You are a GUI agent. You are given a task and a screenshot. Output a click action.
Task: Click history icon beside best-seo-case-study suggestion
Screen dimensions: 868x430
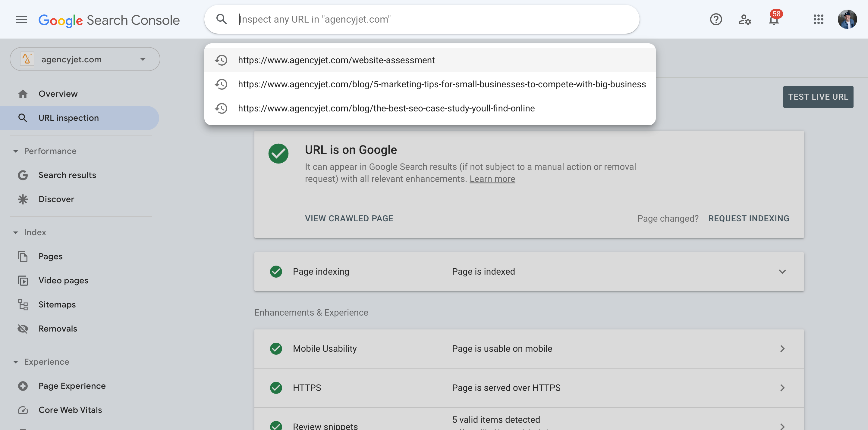click(x=222, y=108)
